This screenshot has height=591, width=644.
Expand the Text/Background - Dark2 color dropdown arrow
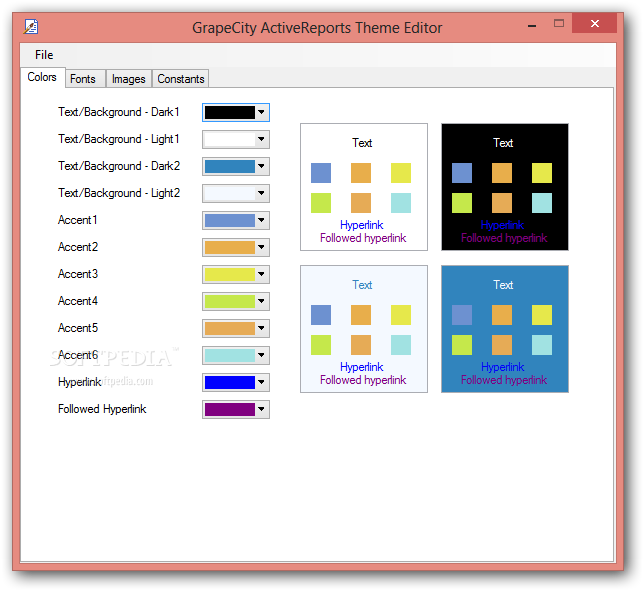261,166
